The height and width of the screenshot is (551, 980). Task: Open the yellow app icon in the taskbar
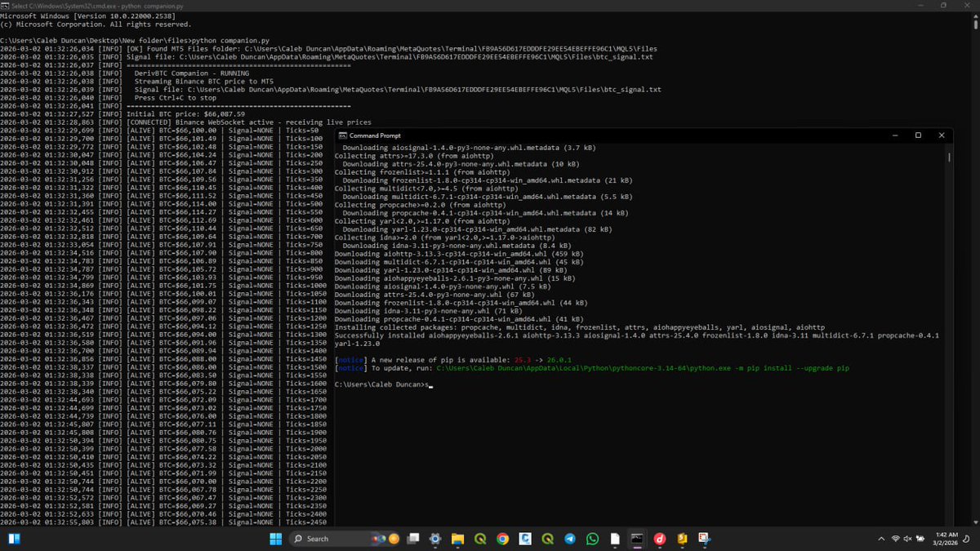tap(681, 539)
